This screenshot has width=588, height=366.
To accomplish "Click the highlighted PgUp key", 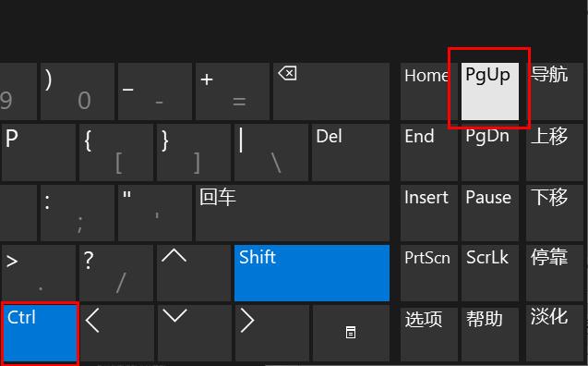I will coord(490,91).
